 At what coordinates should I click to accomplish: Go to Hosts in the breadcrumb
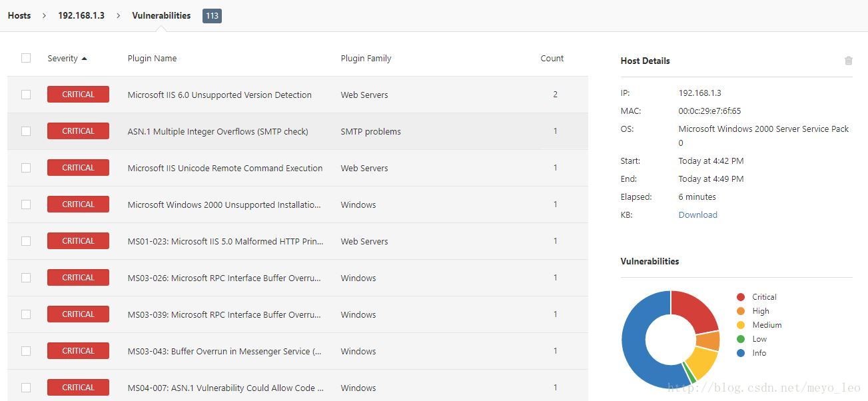point(19,15)
